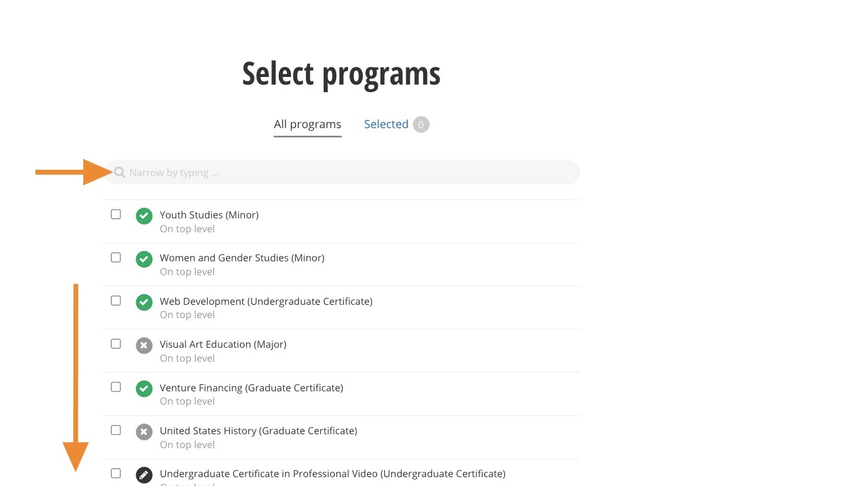Click pencil icon beside Professional Video certificate

pyautogui.click(x=144, y=475)
